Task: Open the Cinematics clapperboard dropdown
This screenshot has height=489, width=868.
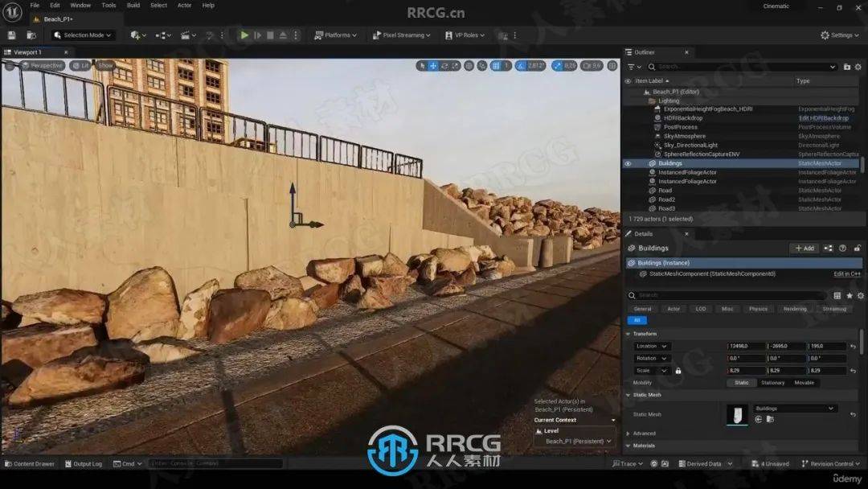Action: [188, 35]
